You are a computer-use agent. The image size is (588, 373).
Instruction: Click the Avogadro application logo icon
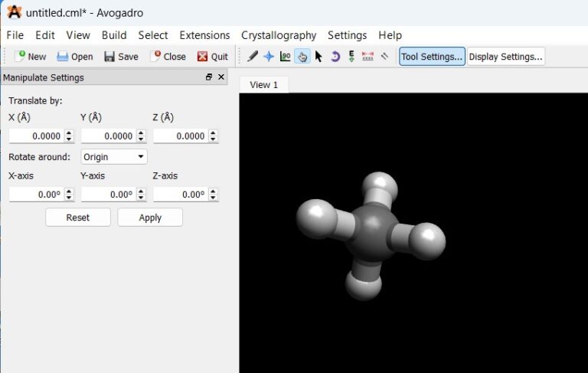click(x=15, y=12)
